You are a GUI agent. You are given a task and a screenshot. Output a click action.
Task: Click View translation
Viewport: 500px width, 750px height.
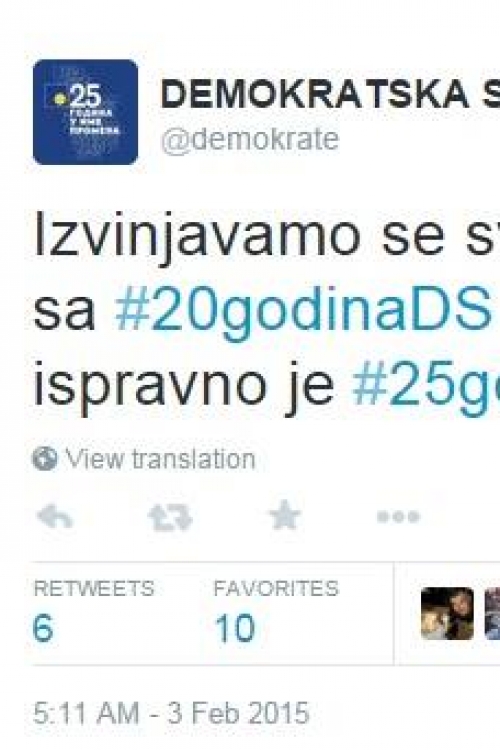160,459
